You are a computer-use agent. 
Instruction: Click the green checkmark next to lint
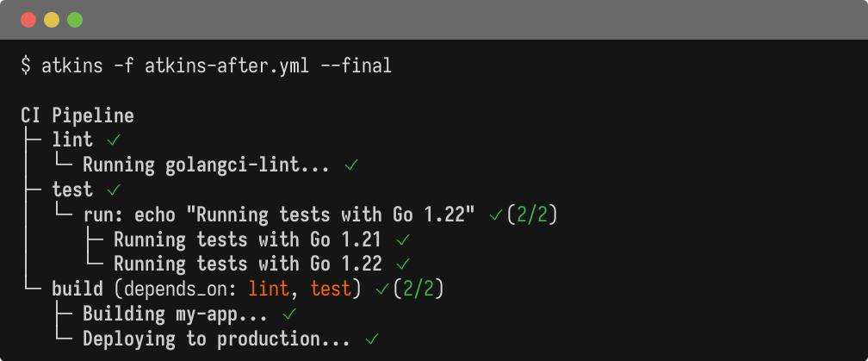[x=111, y=140]
